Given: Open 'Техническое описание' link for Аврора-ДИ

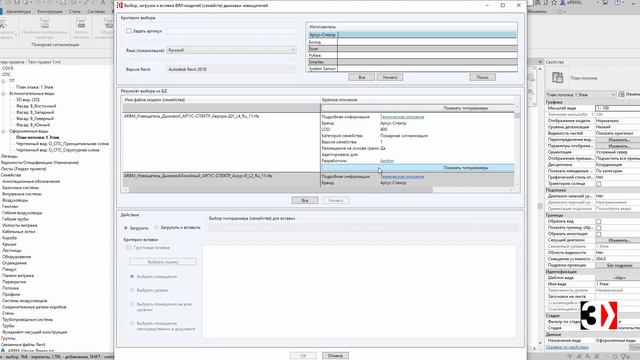Looking at the screenshot, I should click(402, 117).
